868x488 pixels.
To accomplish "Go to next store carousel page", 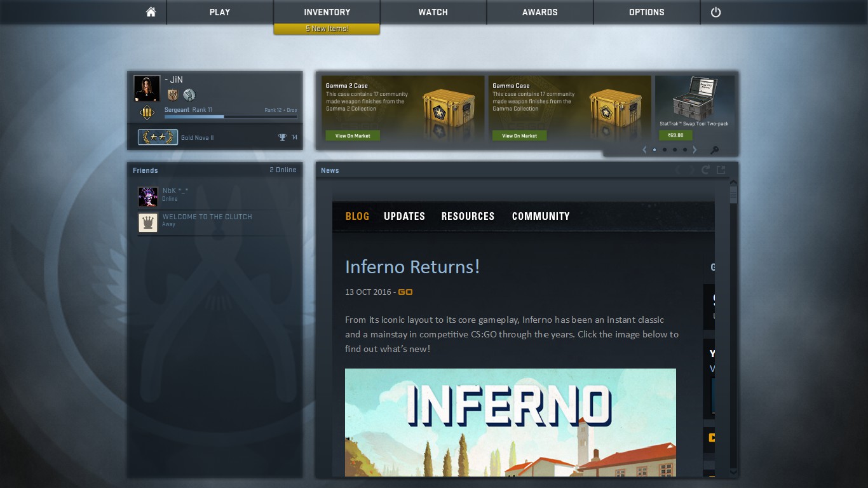I will pyautogui.click(x=695, y=150).
